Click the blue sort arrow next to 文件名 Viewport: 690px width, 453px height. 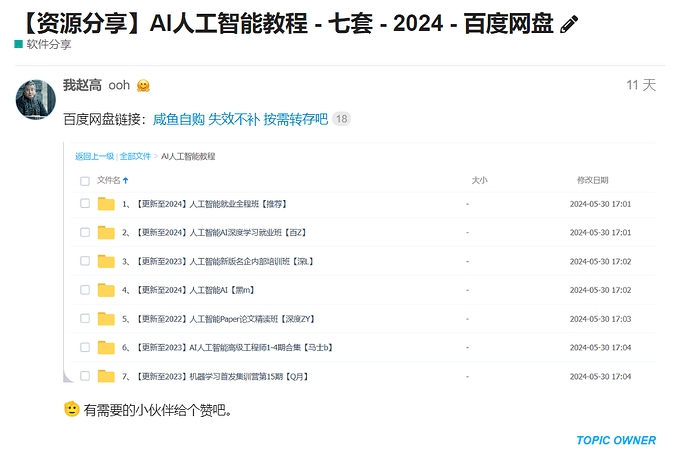pos(125,180)
